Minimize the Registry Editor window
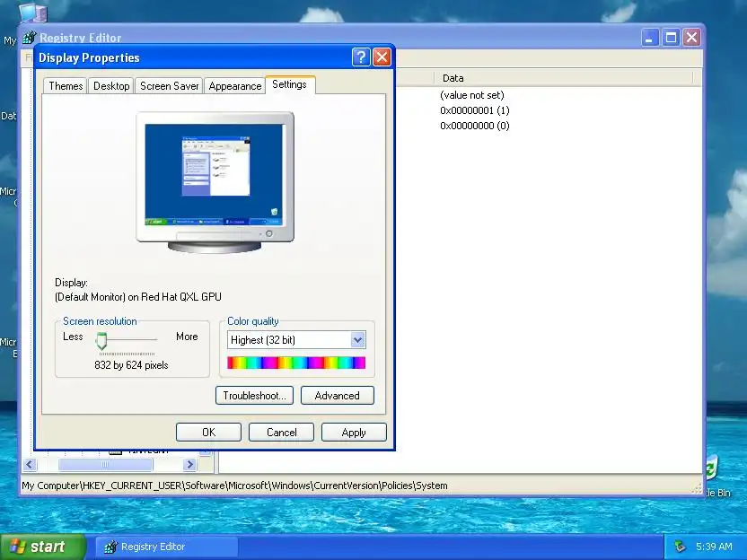Image resolution: width=747 pixels, height=560 pixels. pyautogui.click(x=650, y=37)
